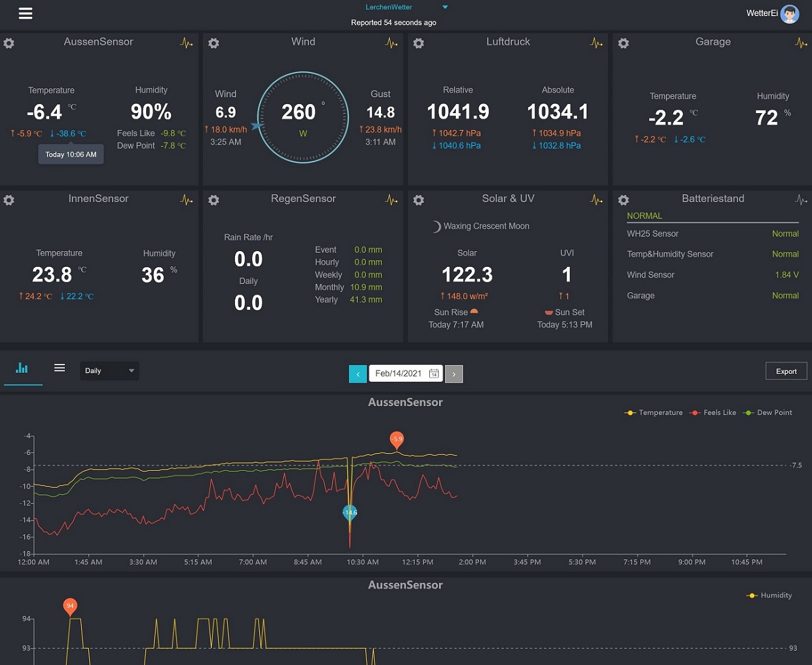Click the sunrise icon
The height and width of the screenshot is (665, 812).
coord(474,311)
